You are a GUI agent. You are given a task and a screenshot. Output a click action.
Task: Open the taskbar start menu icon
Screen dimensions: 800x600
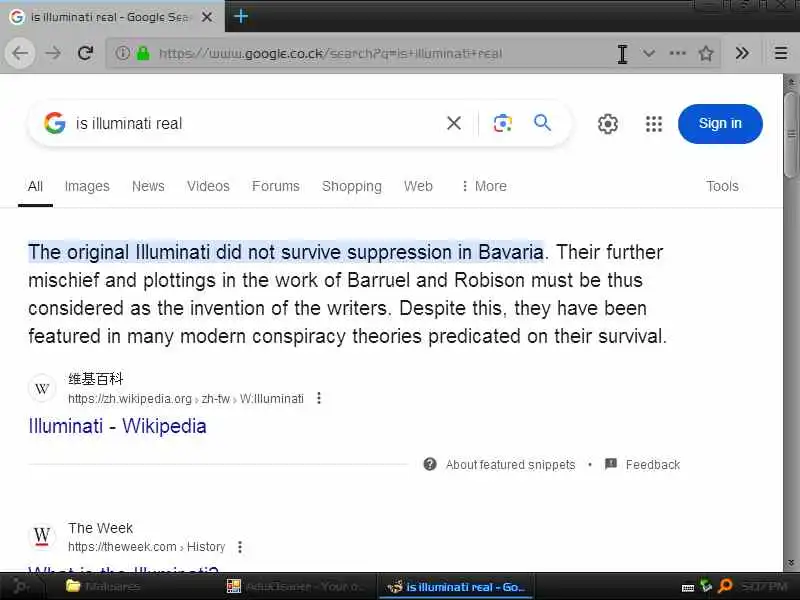(x=19, y=586)
